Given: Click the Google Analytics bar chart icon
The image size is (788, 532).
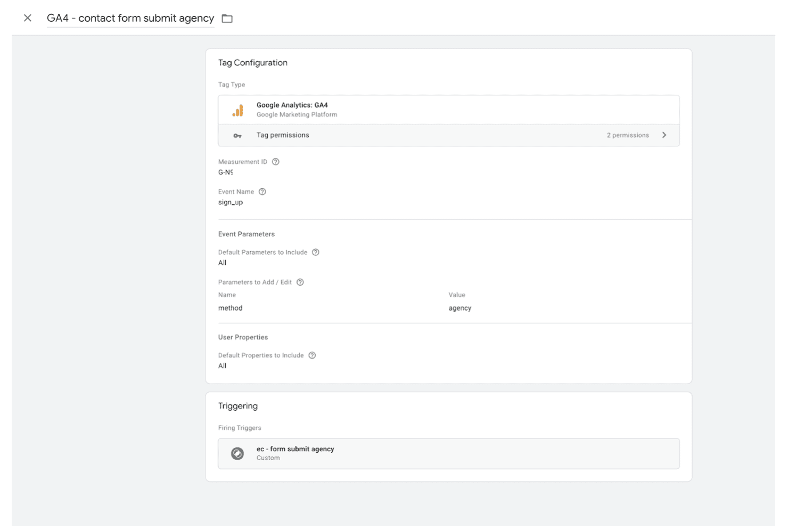Looking at the screenshot, I should click(237, 110).
